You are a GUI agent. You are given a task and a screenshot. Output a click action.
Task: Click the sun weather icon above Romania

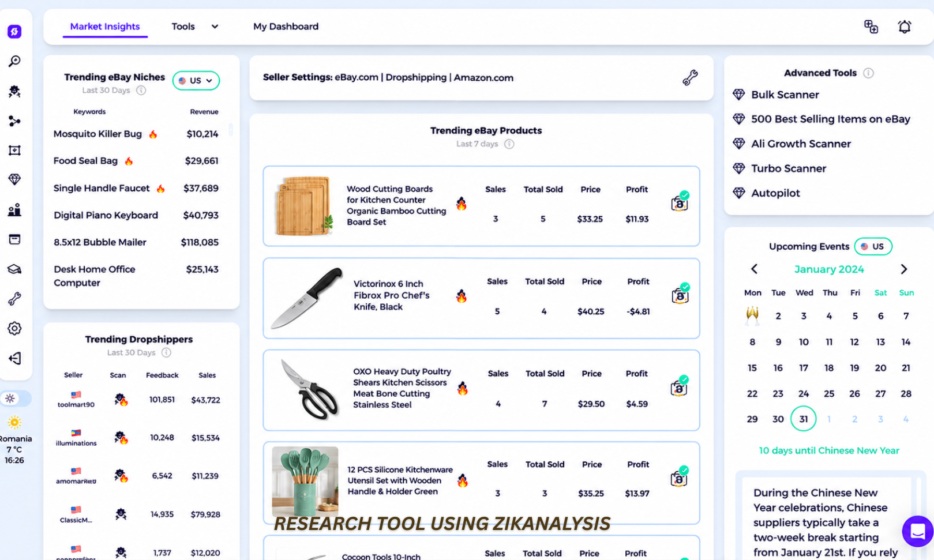point(14,422)
